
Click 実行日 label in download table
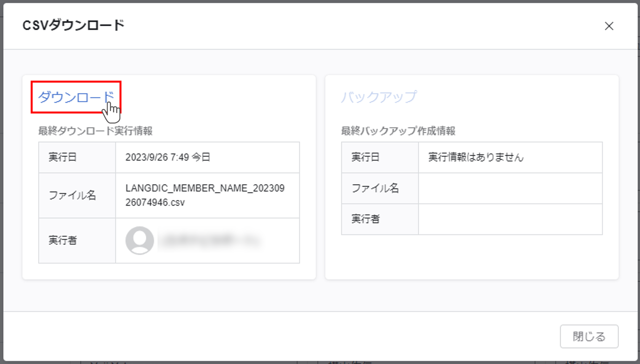(x=63, y=157)
